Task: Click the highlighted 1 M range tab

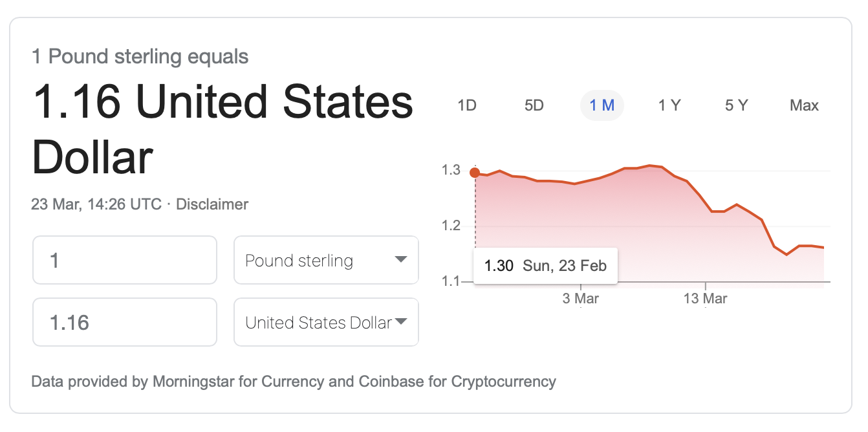Action: point(602,105)
